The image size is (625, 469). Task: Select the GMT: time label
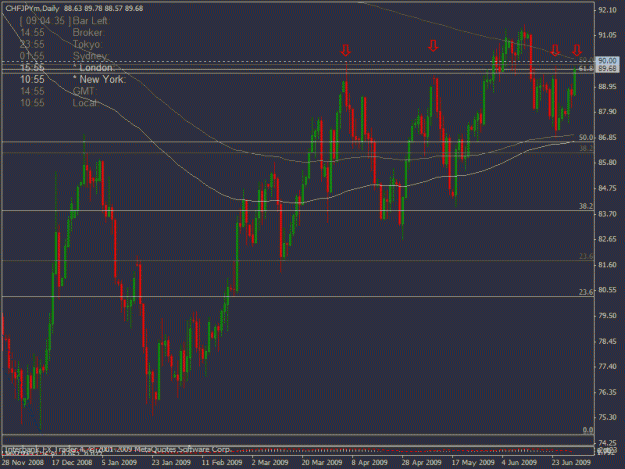pyautogui.click(x=84, y=91)
